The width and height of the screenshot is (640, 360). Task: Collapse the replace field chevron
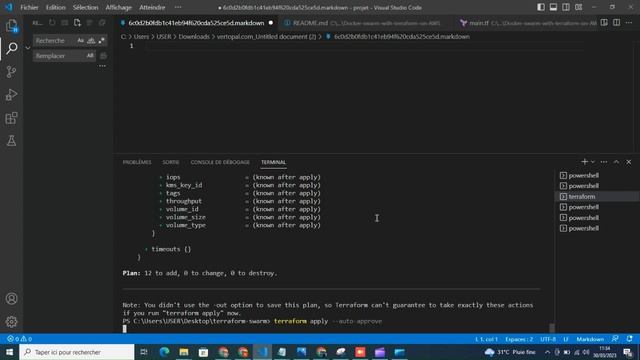[28, 48]
